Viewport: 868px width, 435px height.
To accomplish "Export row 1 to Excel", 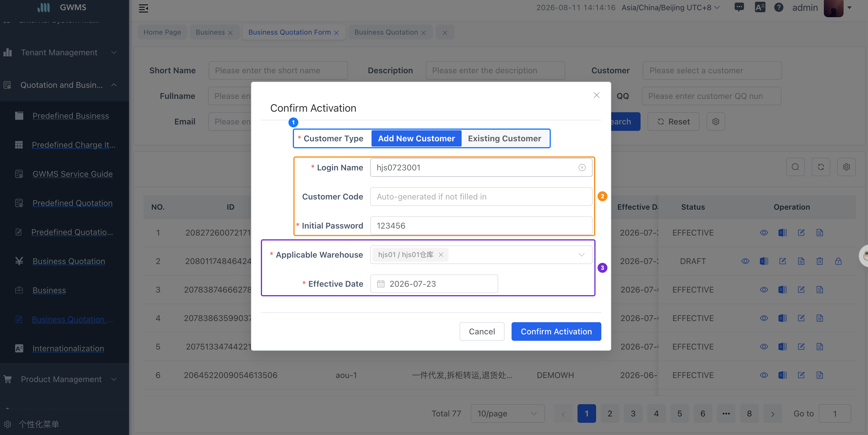I will click(782, 233).
